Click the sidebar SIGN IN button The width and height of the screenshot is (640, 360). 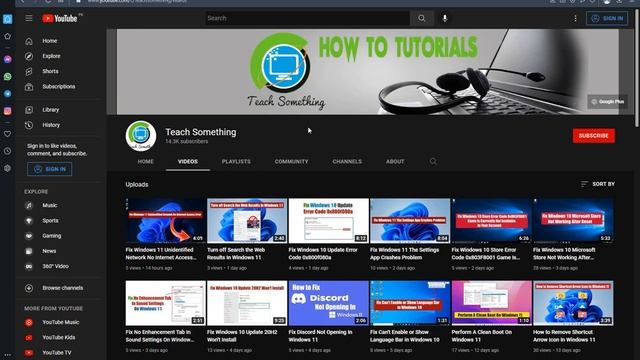tap(49, 169)
